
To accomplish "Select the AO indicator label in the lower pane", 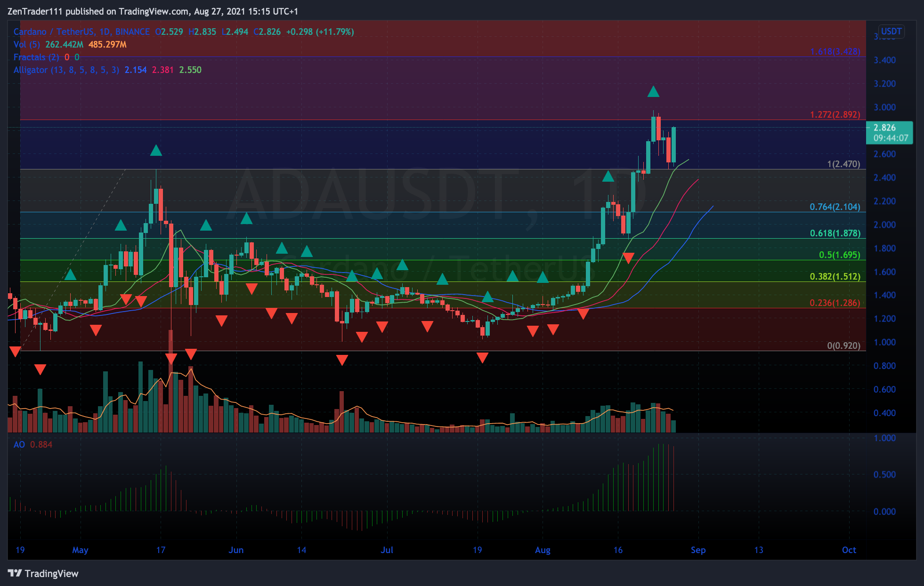I will pos(19,444).
